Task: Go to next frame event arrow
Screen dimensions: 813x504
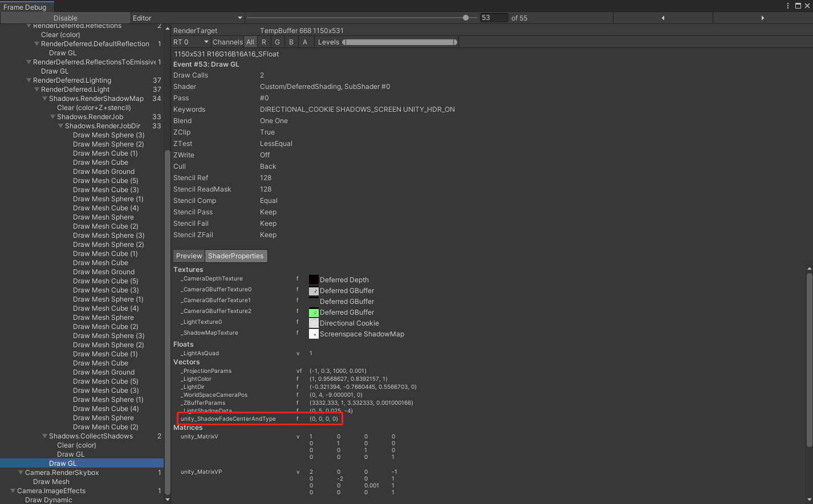Action: pyautogui.click(x=762, y=18)
